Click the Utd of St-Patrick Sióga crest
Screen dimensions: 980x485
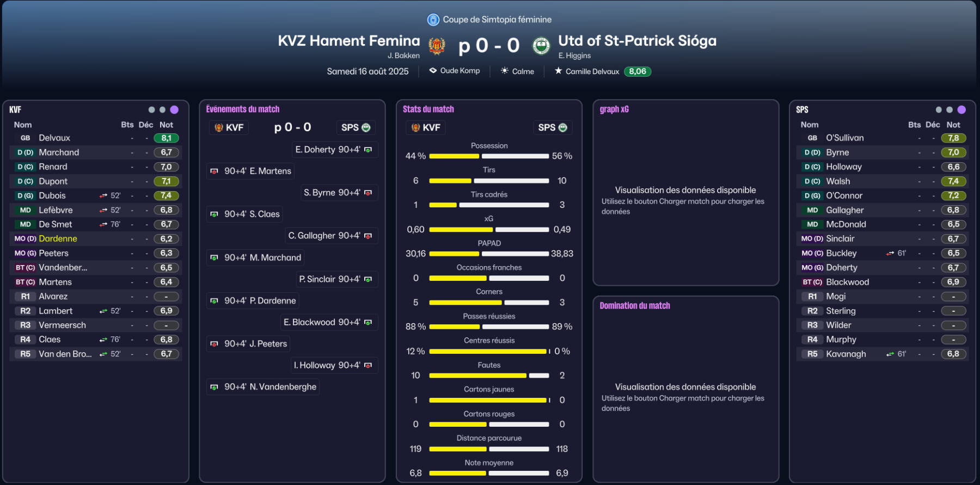tap(541, 46)
